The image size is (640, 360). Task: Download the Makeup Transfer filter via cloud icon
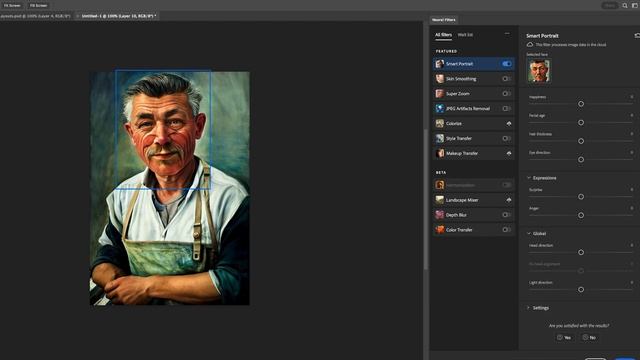click(509, 153)
